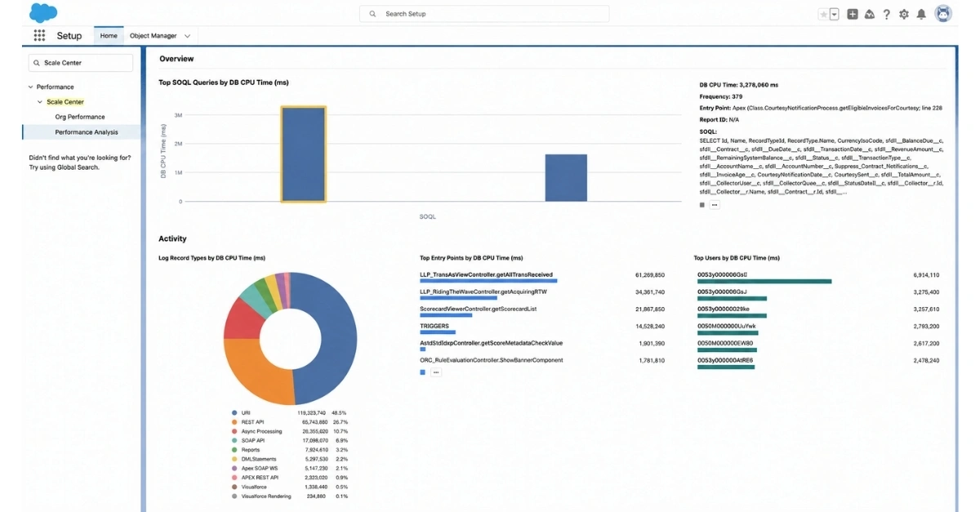Open Org Performance in the sidebar

(x=80, y=117)
